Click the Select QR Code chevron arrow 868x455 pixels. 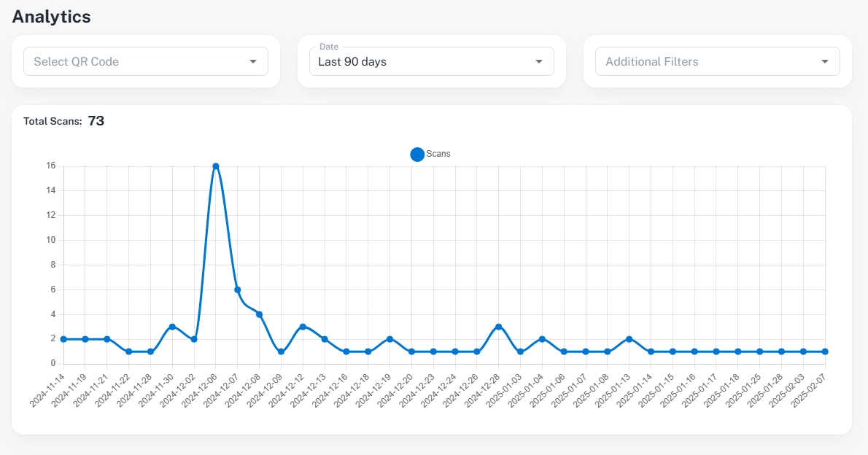(253, 61)
